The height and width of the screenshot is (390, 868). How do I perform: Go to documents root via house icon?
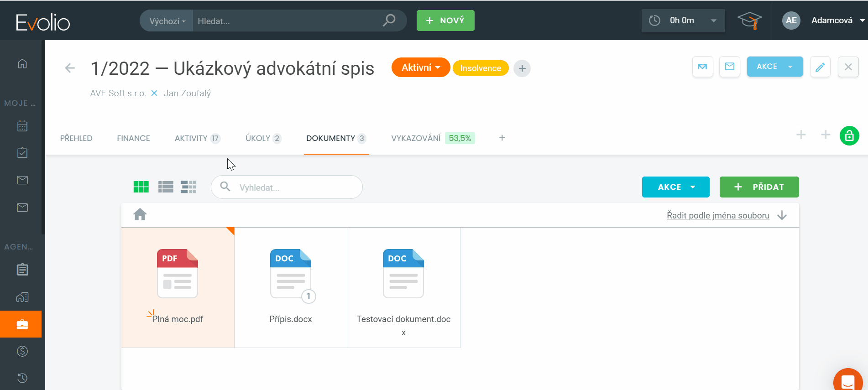click(140, 214)
